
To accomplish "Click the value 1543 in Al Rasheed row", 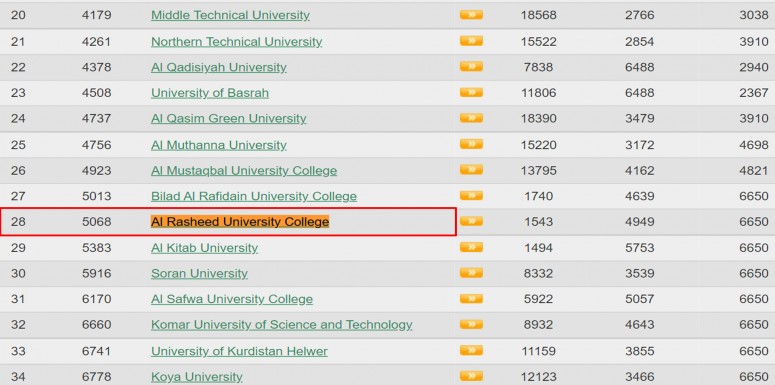I will (x=538, y=222).
